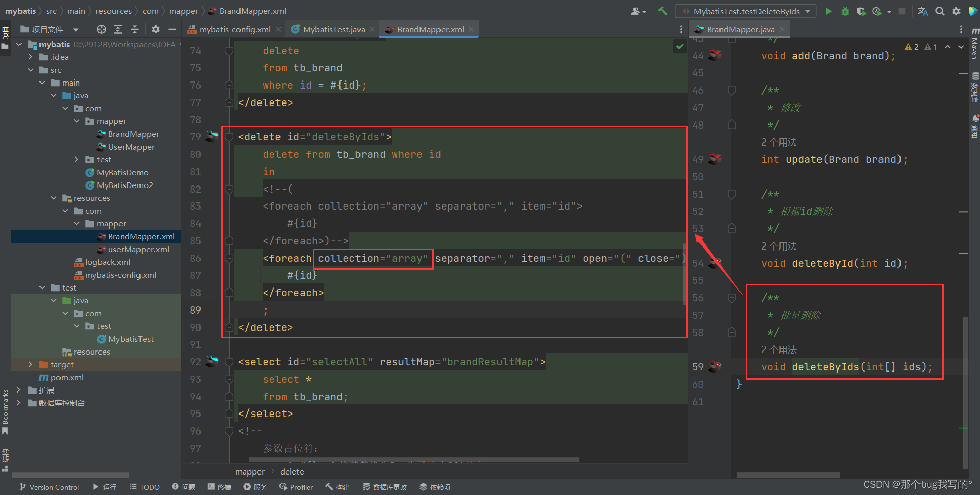Open the 终端 terminal tool window
980x495 pixels.
pos(219,487)
